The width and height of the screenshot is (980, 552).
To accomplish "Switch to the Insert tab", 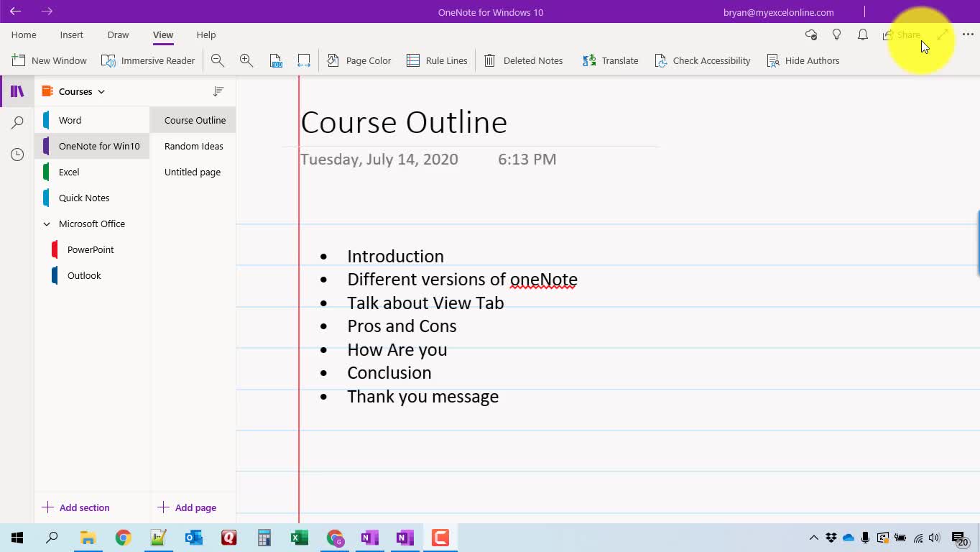I will click(72, 34).
